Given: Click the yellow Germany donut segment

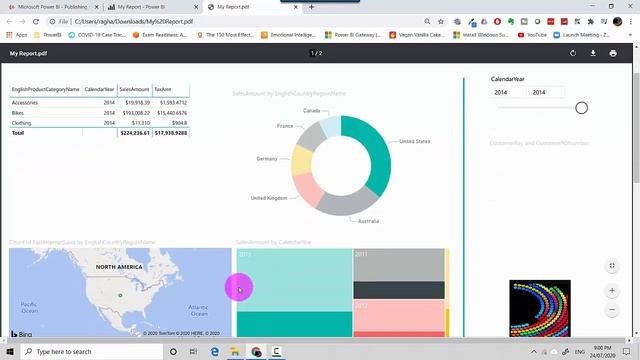Looking at the screenshot, I should pyautogui.click(x=301, y=160).
